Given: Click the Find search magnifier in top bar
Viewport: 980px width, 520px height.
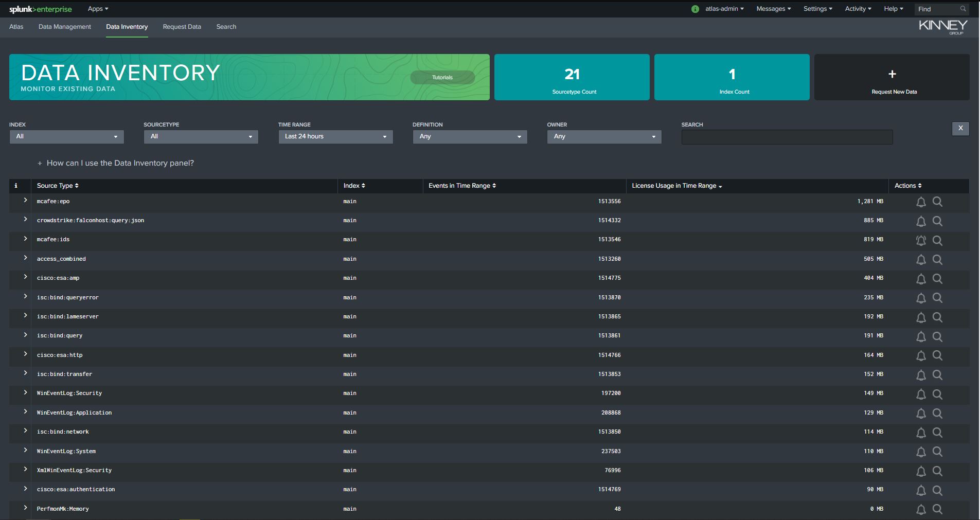Looking at the screenshot, I should 963,9.
